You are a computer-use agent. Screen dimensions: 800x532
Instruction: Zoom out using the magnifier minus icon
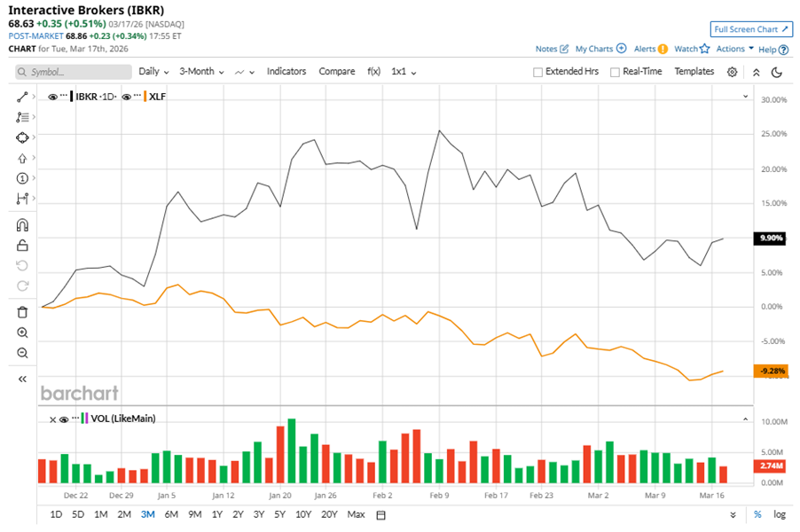pyautogui.click(x=23, y=353)
